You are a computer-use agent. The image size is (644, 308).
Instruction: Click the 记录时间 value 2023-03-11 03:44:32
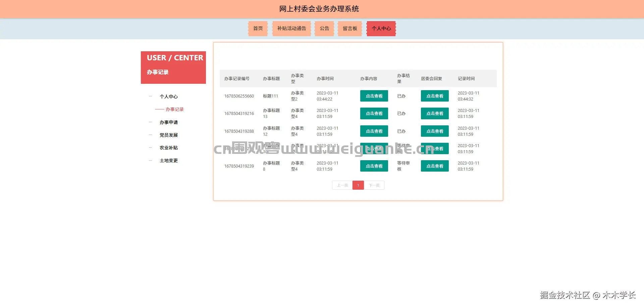[469, 96]
